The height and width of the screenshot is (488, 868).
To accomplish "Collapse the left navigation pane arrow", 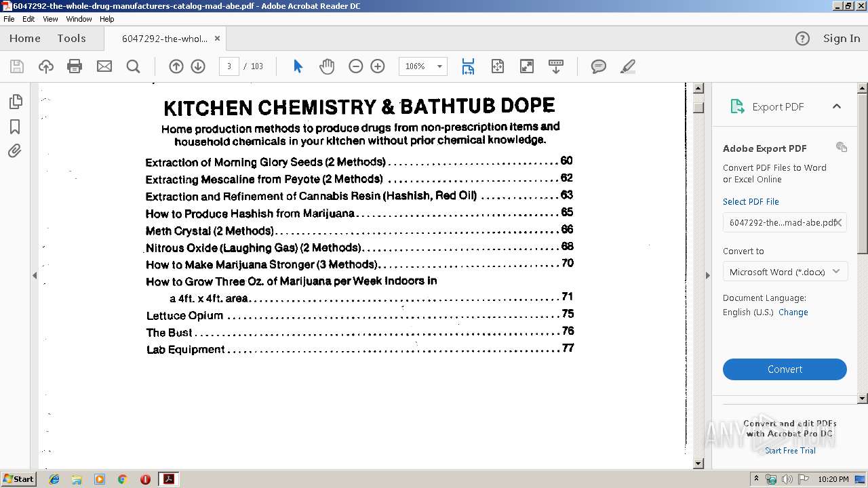I will click(x=35, y=275).
